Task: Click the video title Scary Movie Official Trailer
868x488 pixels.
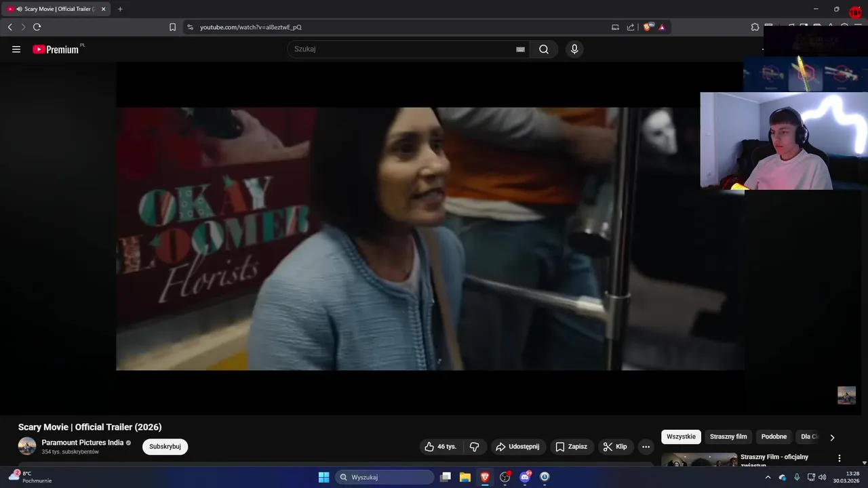Action: pos(90,427)
